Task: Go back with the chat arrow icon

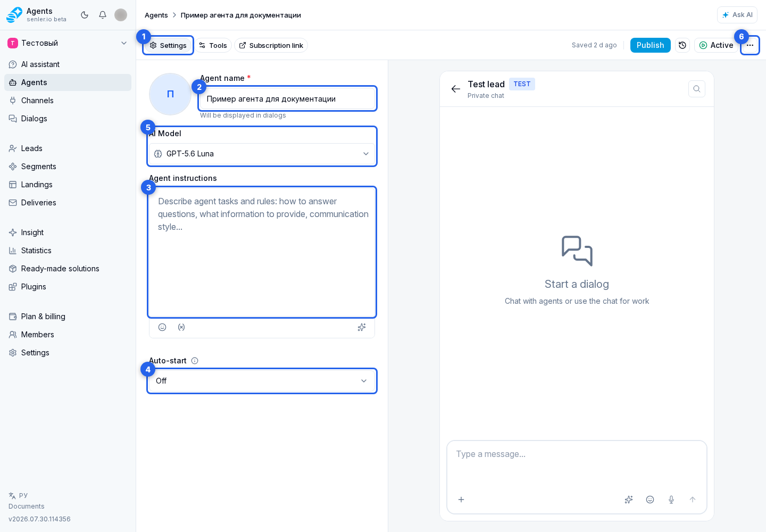Action: 456,89
